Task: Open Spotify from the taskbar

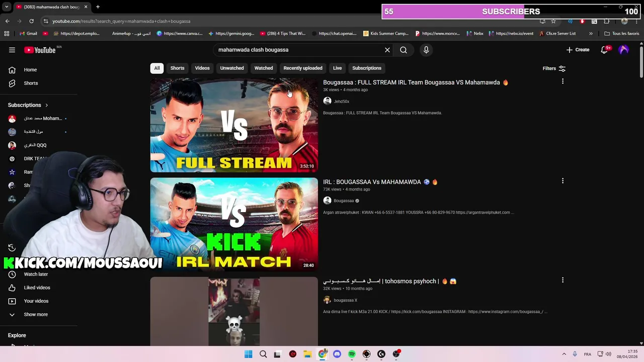Action: click(x=352, y=354)
